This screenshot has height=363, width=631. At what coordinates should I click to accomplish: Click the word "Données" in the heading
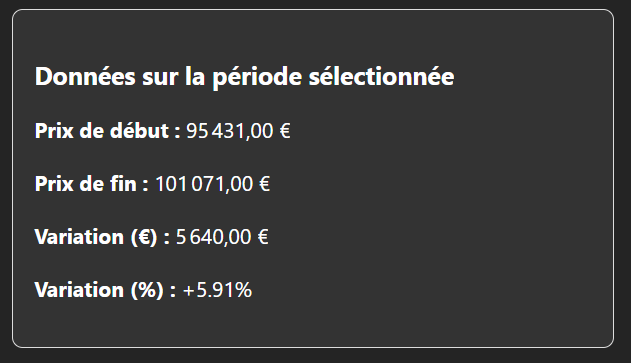[85, 76]
